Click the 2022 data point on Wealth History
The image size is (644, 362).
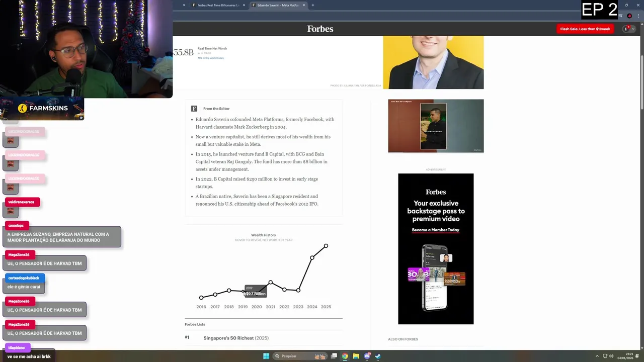click(x=284, y=290)
